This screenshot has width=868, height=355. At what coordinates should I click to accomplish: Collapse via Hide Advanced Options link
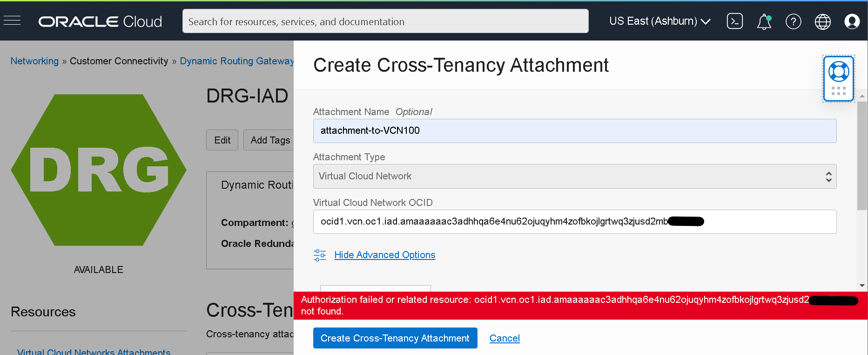tap(384, 255)
